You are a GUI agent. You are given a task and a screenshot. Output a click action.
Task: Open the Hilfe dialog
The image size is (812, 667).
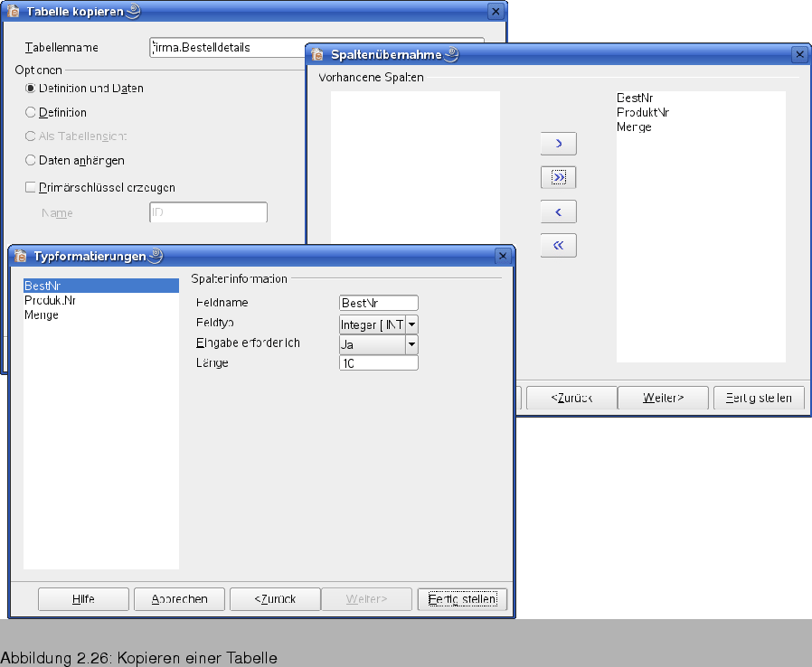[x=83, y=598]
